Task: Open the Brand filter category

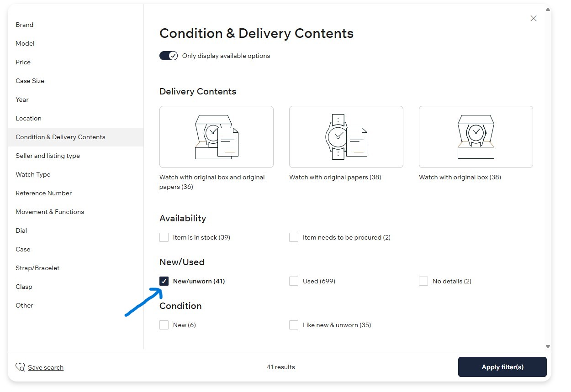Action: (25, 25)
